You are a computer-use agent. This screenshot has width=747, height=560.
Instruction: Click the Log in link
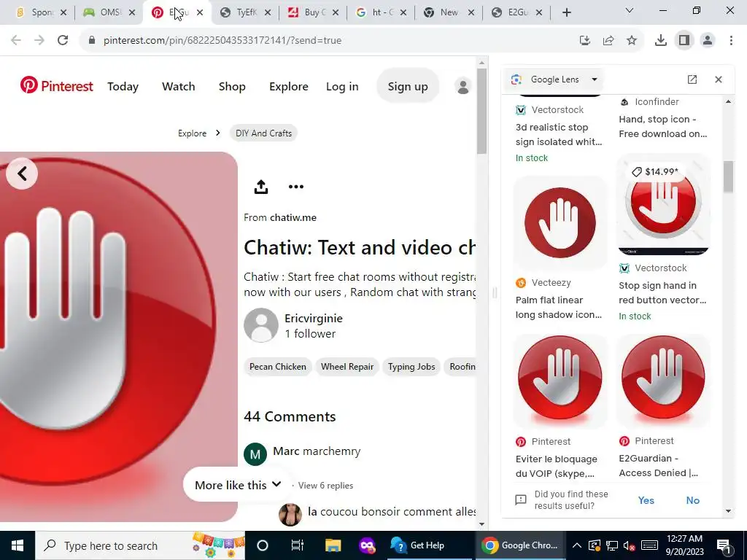[x=342, y=86]
